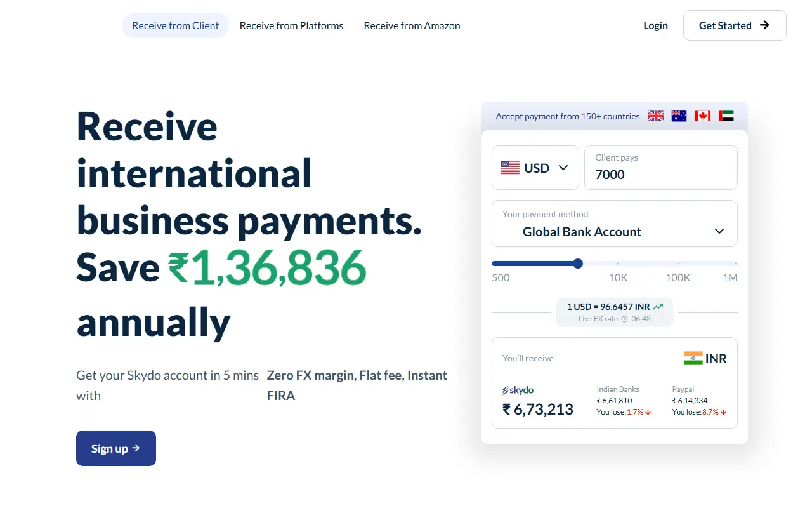Click the Canada flag icon
Viewport: 812px width, 508px height.
tap(702, 116)
